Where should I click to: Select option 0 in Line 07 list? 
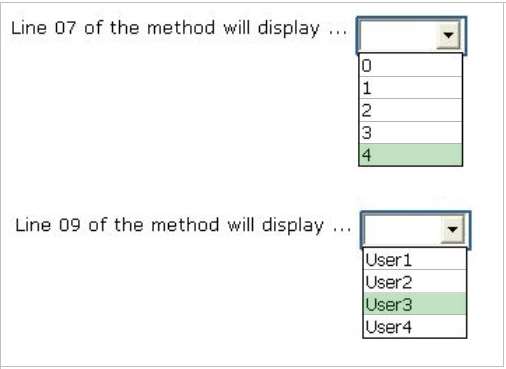pos(411,65)
